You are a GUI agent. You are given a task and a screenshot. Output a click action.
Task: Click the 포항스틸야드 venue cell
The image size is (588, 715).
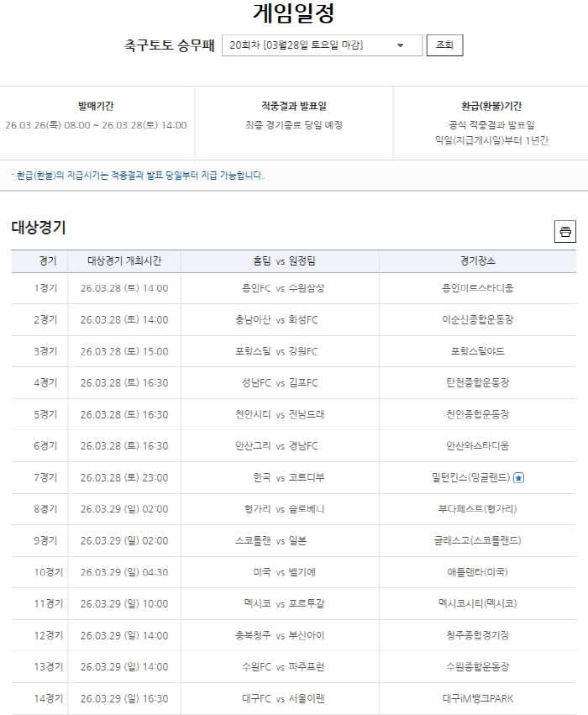click(478, 351)
